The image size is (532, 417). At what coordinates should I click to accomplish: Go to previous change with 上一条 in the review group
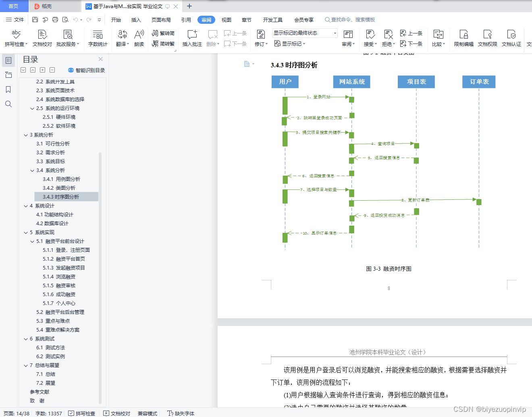coord(411,33)
